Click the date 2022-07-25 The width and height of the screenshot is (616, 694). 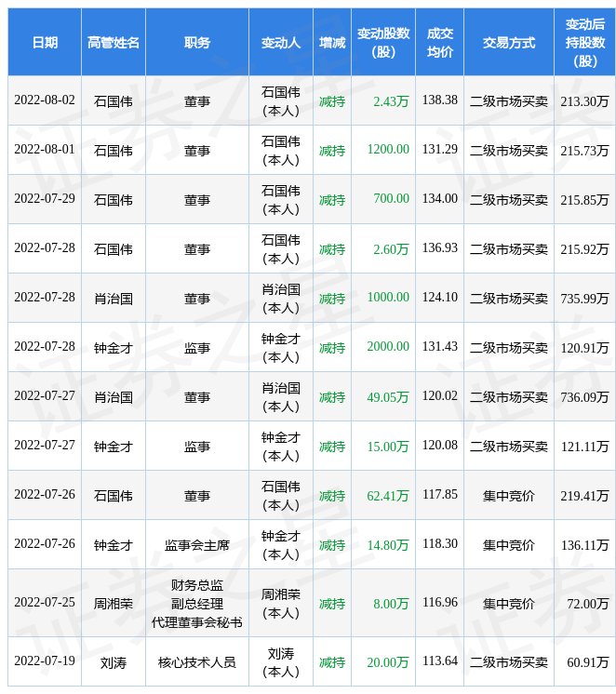coord(45,603)
